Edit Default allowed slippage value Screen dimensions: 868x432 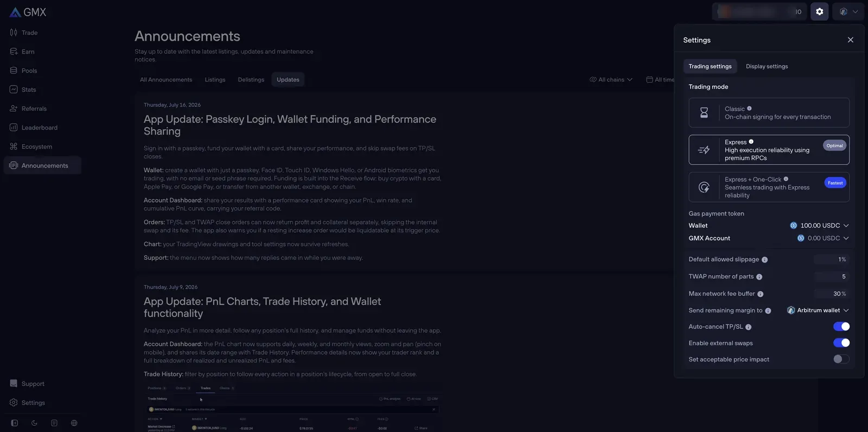tap(831, 259)
